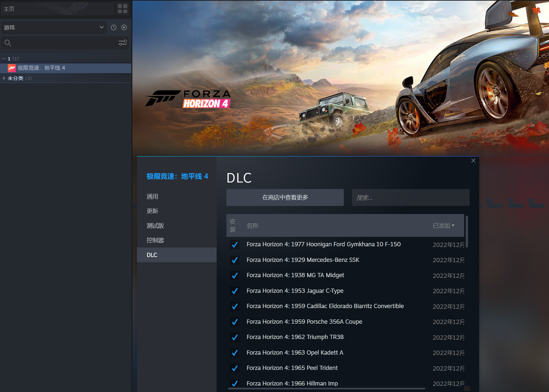The height and width of the screenshot is (392, 549).
Task: Click the Forza Horizon 4 game icon in sidebar
Action: (x=12, y=68)
